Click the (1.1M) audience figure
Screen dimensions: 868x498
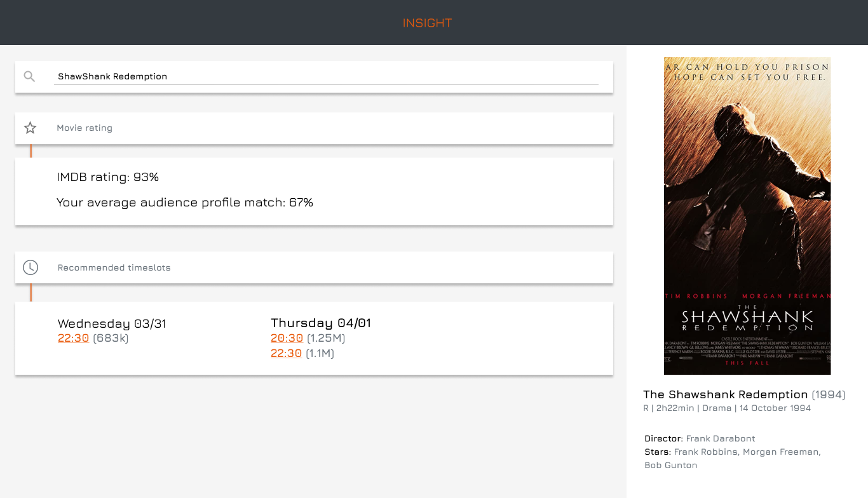[320, 353]
